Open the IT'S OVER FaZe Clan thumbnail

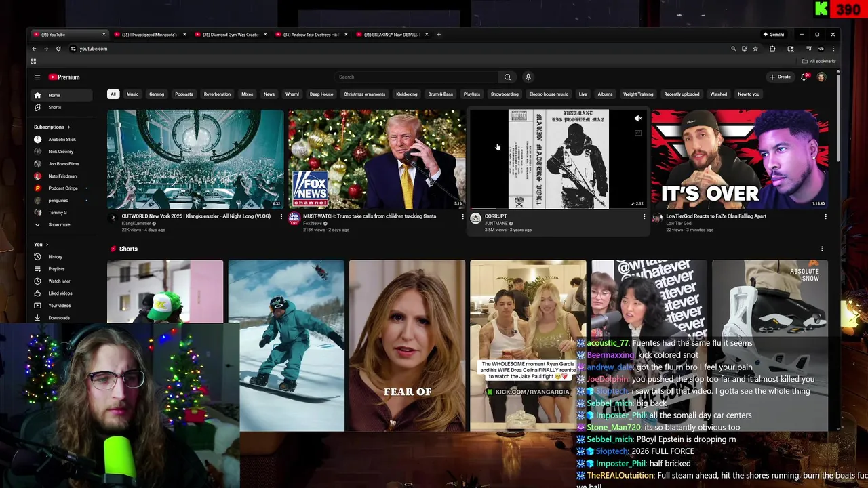tap(739, 159)
